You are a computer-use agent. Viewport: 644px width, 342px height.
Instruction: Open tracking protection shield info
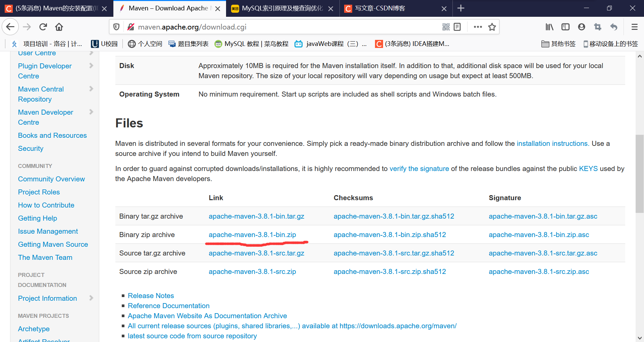(116, 27)
